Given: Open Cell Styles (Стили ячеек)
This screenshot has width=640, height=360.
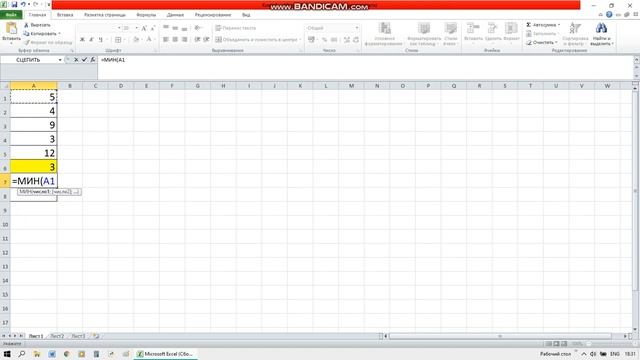Looking at the screenshot, I should (x=451, y=34).
